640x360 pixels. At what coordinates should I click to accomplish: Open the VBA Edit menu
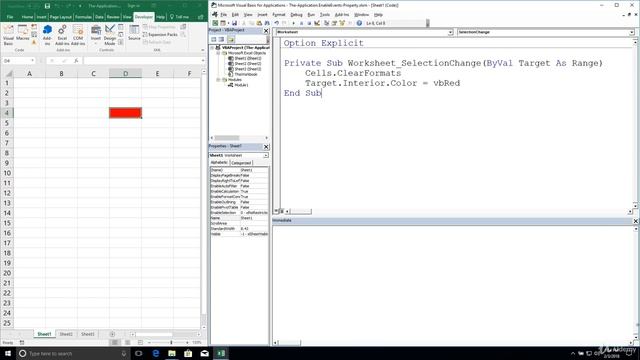pyautogui.click(x=235, y=15)
